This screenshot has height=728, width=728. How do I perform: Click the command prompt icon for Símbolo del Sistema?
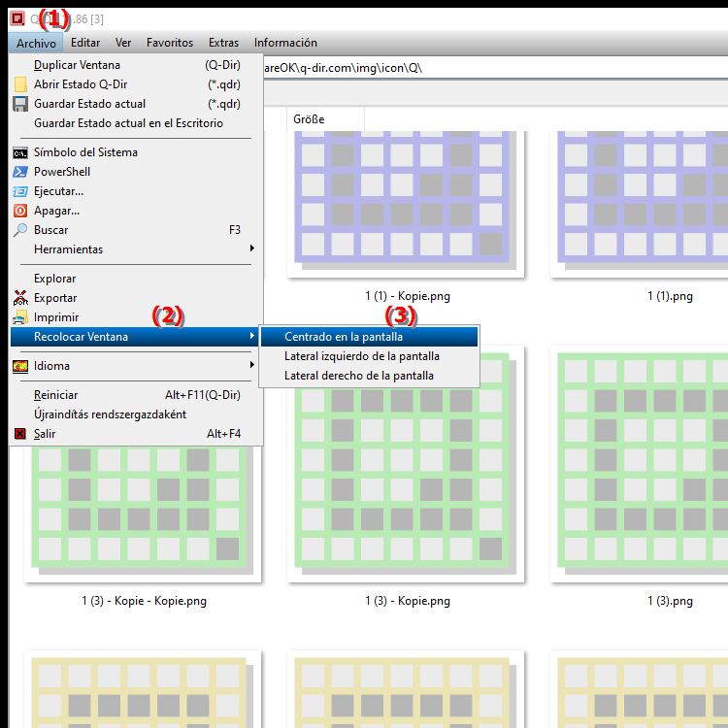point(20,152)
